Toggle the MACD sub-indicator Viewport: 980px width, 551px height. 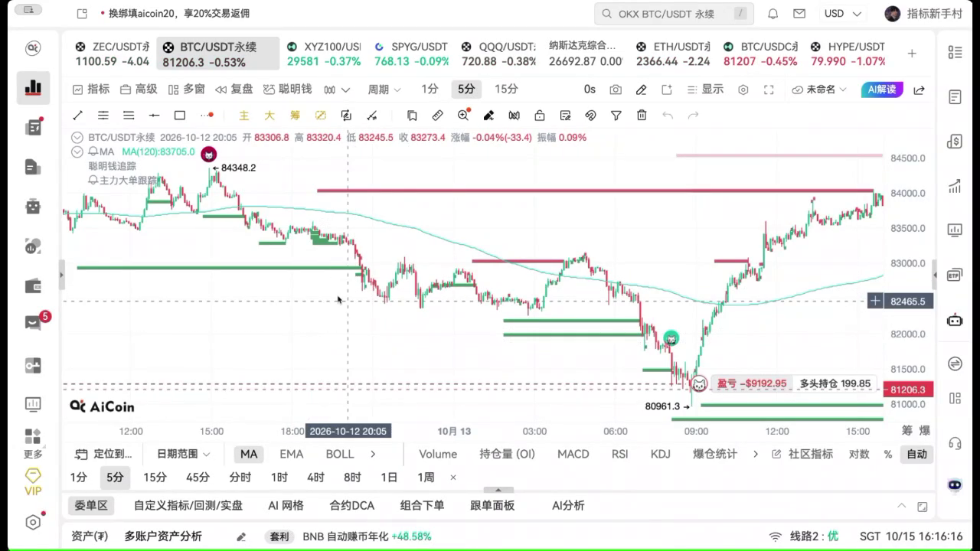click(x=573, y=454)
